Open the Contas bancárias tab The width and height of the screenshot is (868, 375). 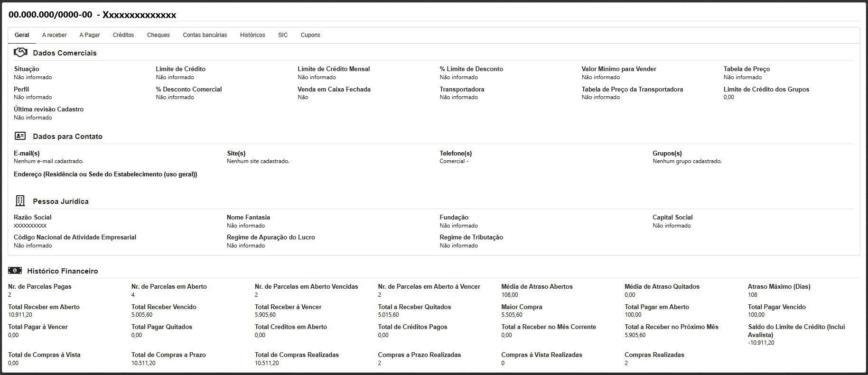pyautogui.click(x=205, y=35)
